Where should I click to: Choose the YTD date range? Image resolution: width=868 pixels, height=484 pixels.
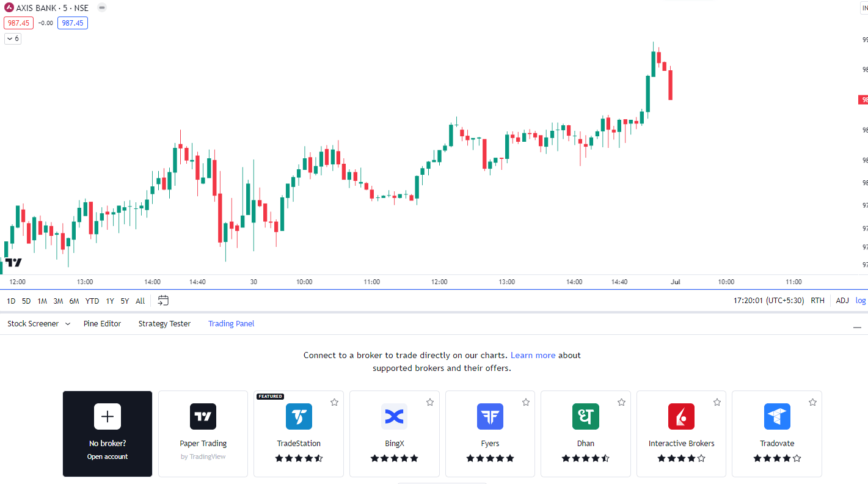(92, 301)
